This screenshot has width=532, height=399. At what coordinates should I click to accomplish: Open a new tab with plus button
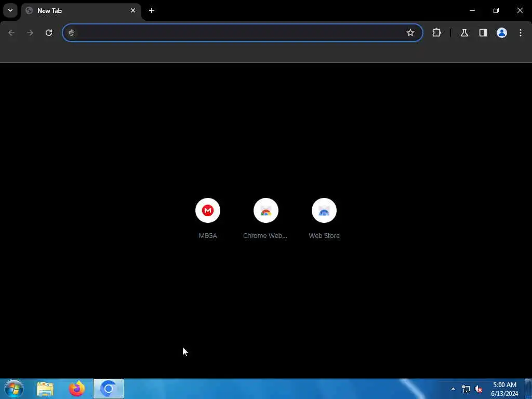click(152, 10)
